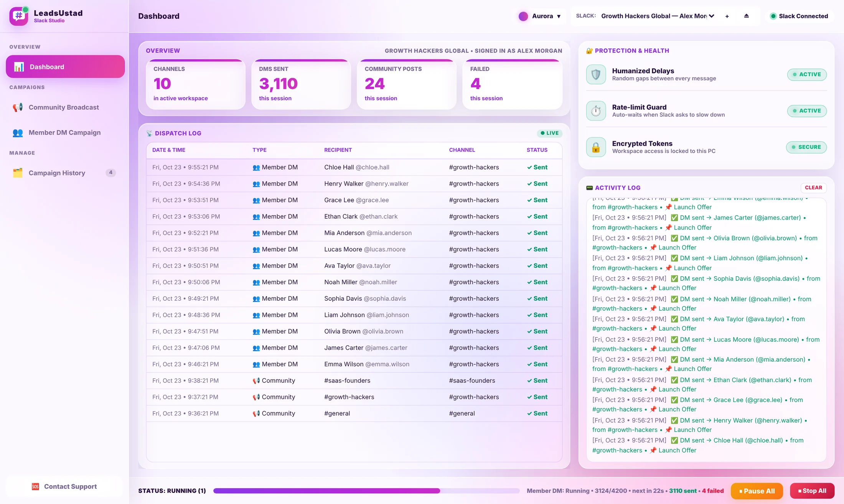Click the Humanized Delays shield icon
The image size is (844, 504).
tap(596, 74)
